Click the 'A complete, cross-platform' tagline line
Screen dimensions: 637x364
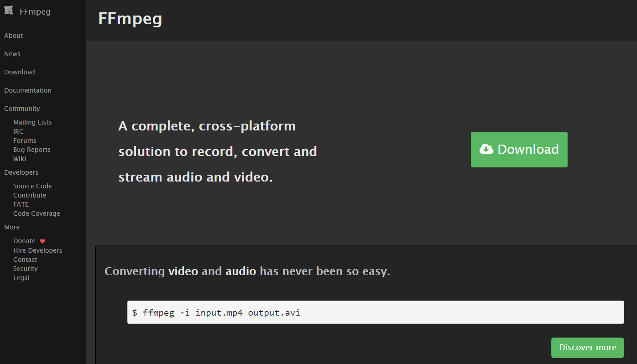click(x=207, y=126)
